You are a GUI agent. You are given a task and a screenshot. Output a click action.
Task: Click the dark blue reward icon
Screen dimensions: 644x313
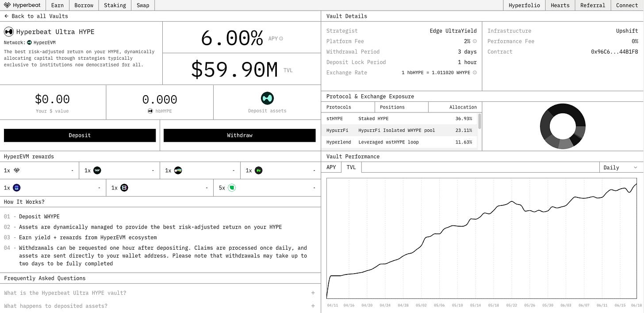(x=17, y=188)
